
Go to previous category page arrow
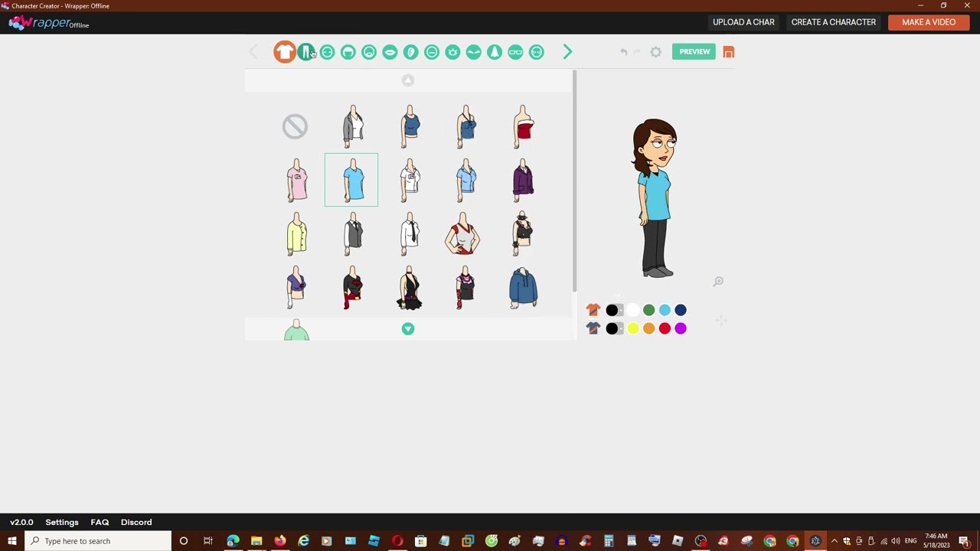tap(253, 52)
